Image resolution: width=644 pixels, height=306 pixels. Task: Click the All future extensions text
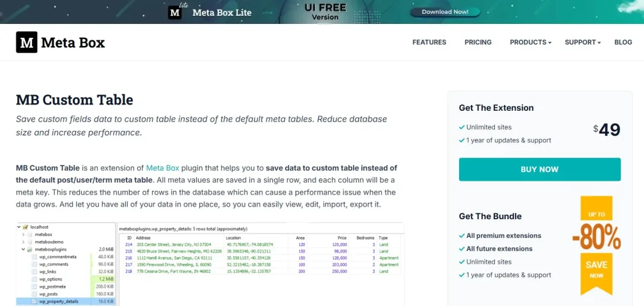tap(499, 249)
